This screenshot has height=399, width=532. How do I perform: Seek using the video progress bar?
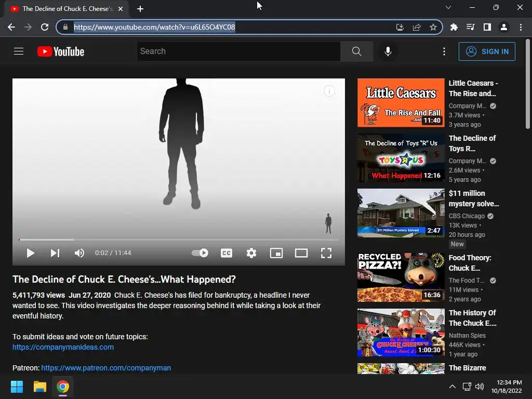pyautogui.click(x=179, y=240)
